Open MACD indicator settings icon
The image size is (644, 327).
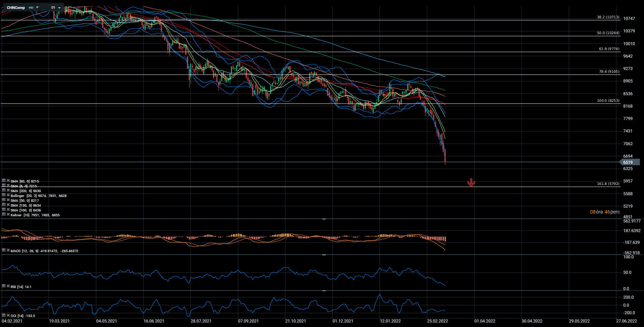(x=3, y=250)
